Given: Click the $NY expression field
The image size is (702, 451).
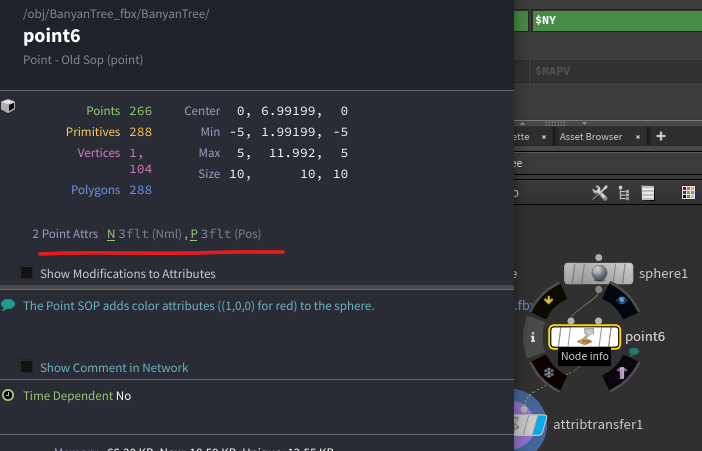Looking at the screenshot, I should pos(617,20).
